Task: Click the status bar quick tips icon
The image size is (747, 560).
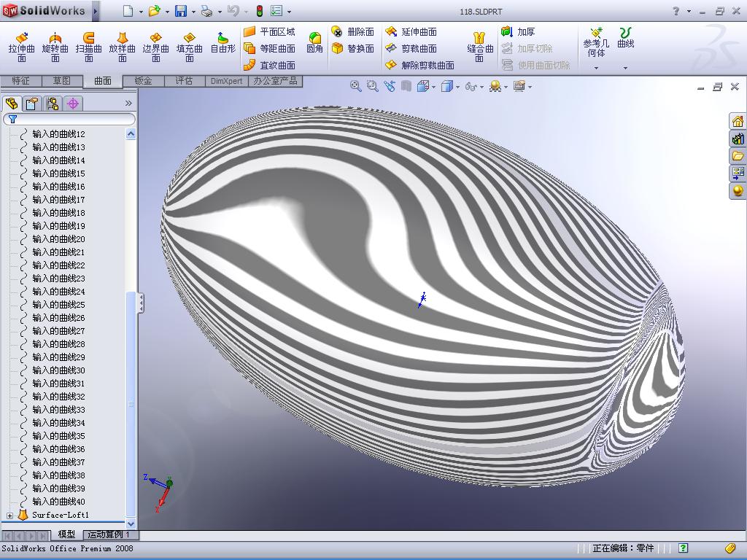Action: (x=683, y=548)
